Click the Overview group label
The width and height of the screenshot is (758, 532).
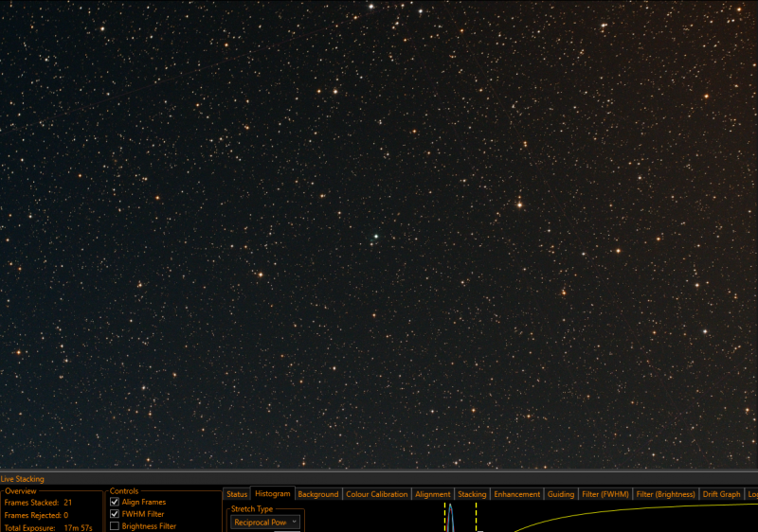tap(21, 491)
